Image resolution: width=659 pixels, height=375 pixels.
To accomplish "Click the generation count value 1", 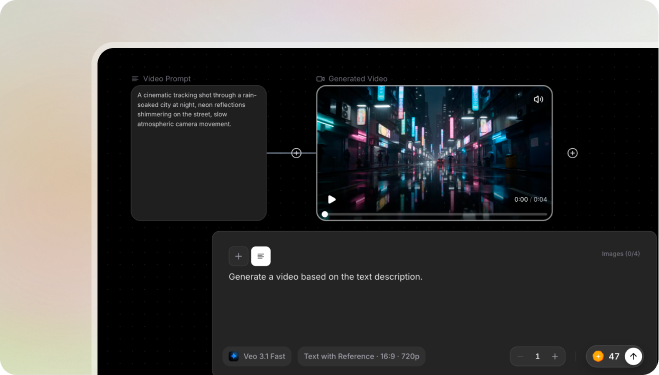I will (x=537, y=357).
